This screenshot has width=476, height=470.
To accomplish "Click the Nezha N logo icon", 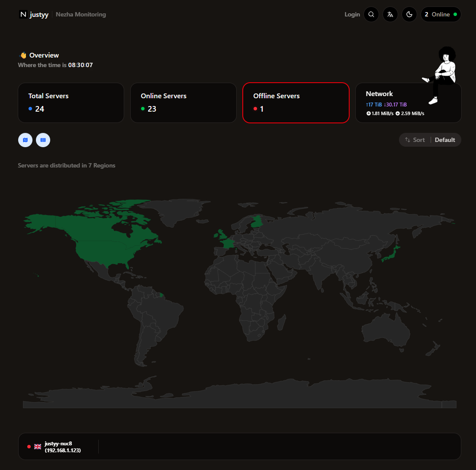I will pos(23,14).
